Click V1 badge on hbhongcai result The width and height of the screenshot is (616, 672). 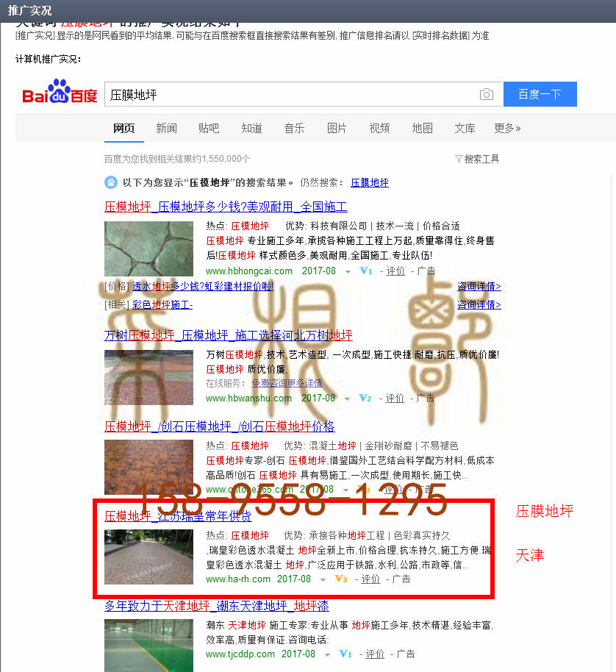pos(366,271)
